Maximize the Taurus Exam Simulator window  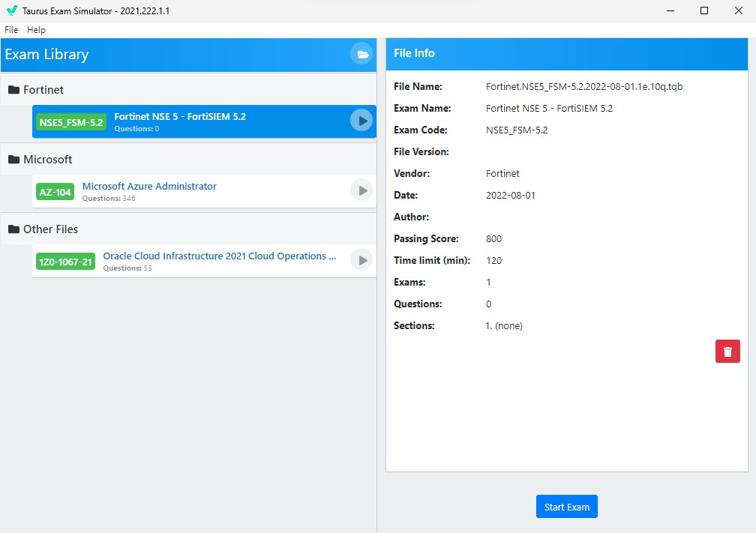pos(704,10)
